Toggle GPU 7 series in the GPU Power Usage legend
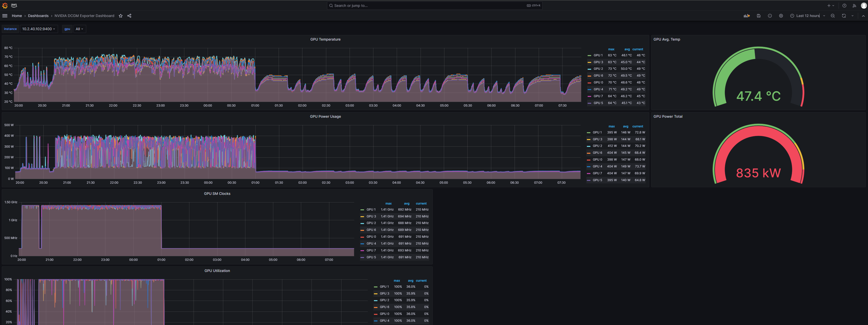 tap(597, 173)
